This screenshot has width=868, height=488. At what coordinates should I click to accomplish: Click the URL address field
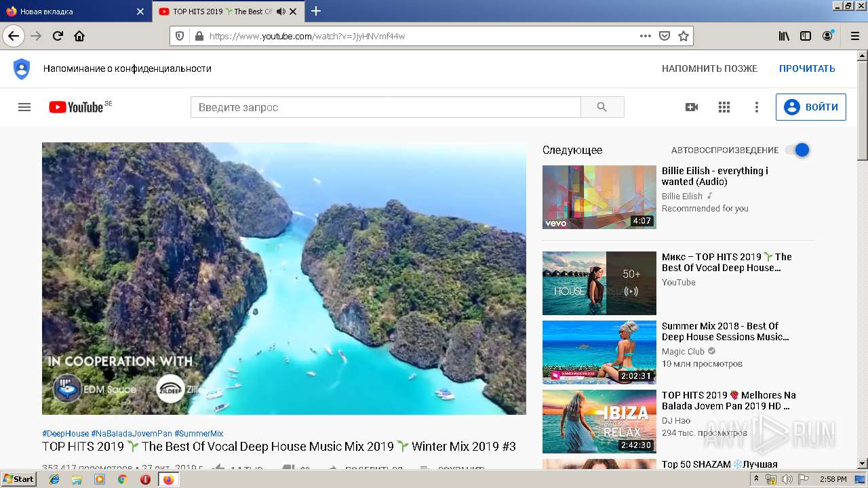point(420,36)
